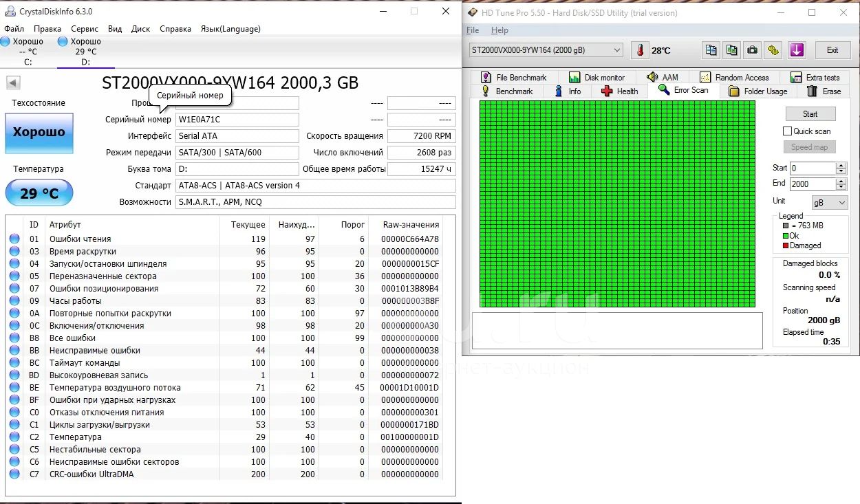Click the second copy-to-clipboard icon with green sheet
The height and width of the screenshot is (504, 860).
(732, 50)
